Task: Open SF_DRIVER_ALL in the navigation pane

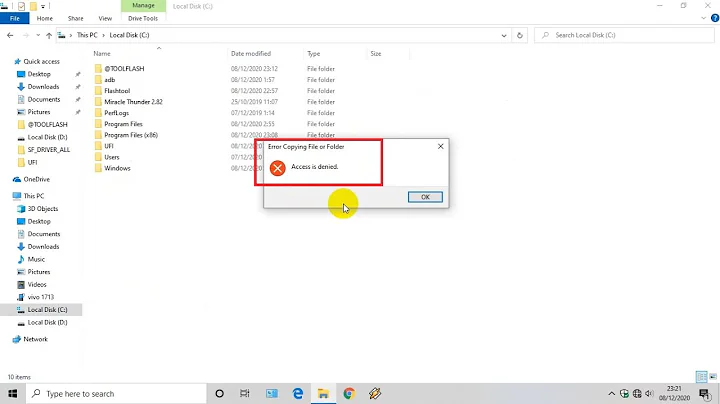Action: (x=48, y=150)
